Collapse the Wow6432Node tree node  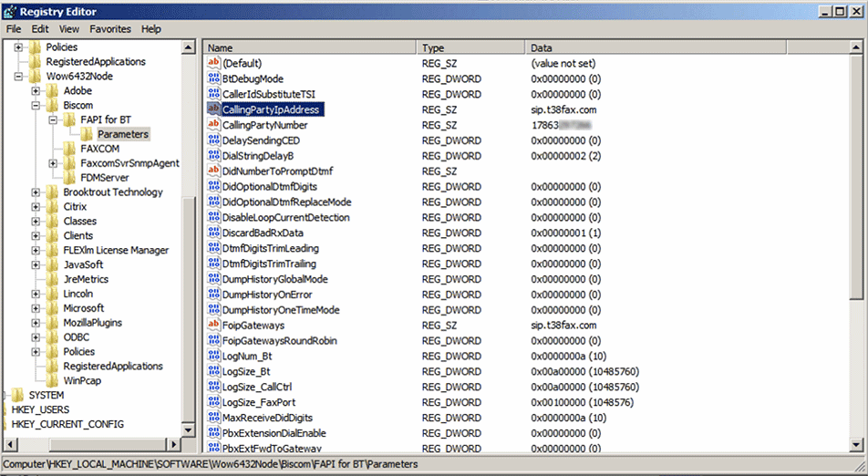point(18,77)
